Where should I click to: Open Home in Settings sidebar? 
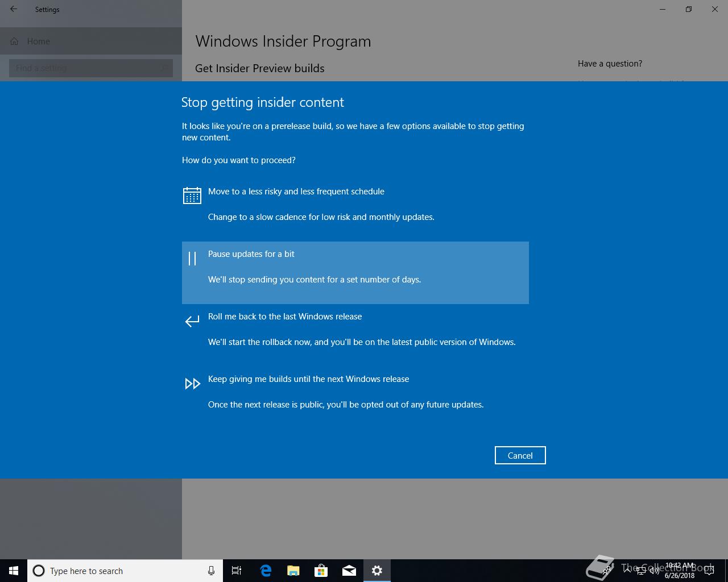coord(91,41)
